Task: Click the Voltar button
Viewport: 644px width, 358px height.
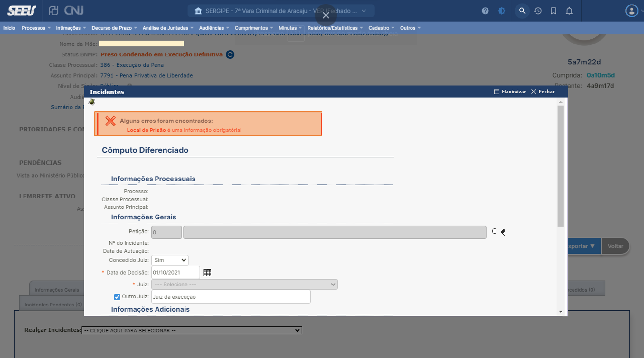Action: point(615,246)
